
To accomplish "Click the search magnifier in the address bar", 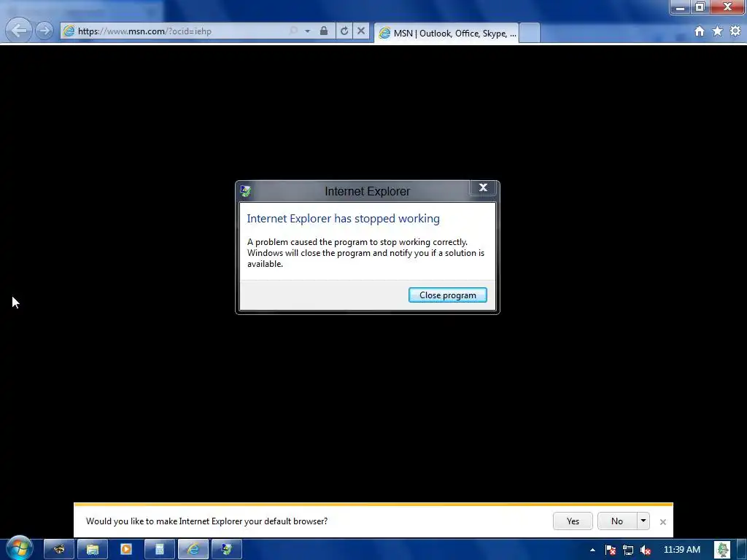I will (x=293, y=31).
